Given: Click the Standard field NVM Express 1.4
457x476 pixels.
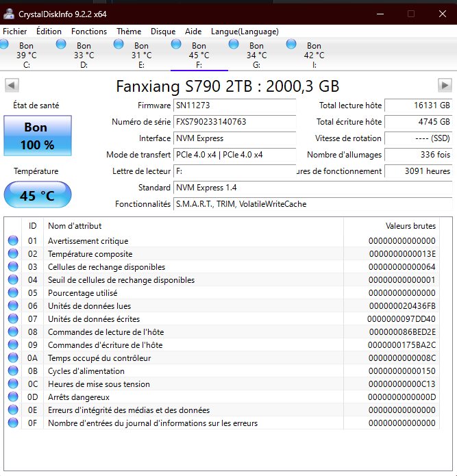Looking at the screenshot, I should (312, 188).
